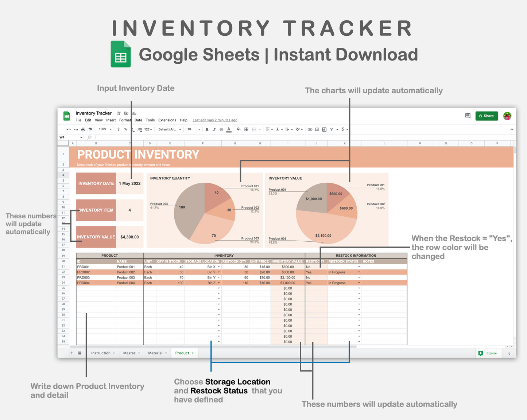Screen dimensions: 527x420
Task: Open the Data menu
Action: (138, 120)
